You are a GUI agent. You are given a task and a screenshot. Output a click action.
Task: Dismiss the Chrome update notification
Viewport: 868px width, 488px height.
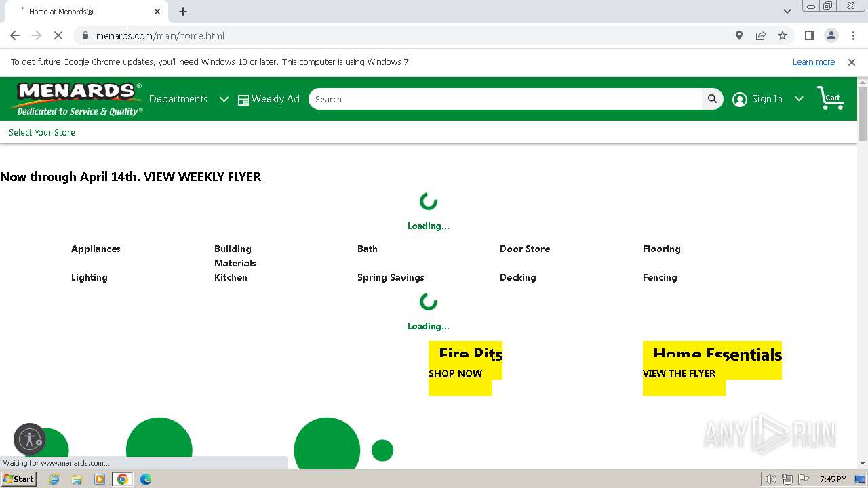point(852,62)
